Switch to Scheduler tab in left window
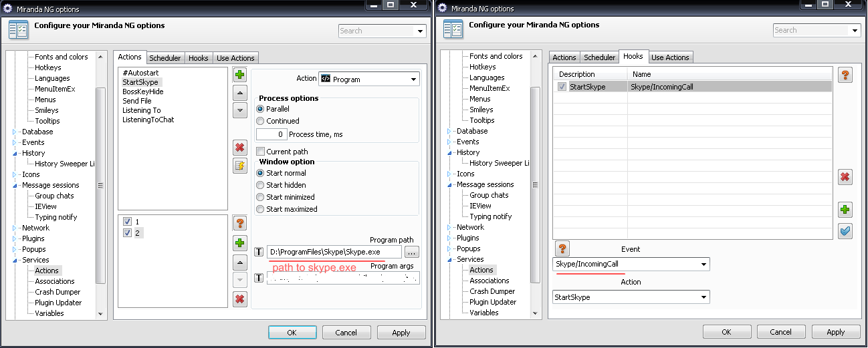 click(165, 58)
